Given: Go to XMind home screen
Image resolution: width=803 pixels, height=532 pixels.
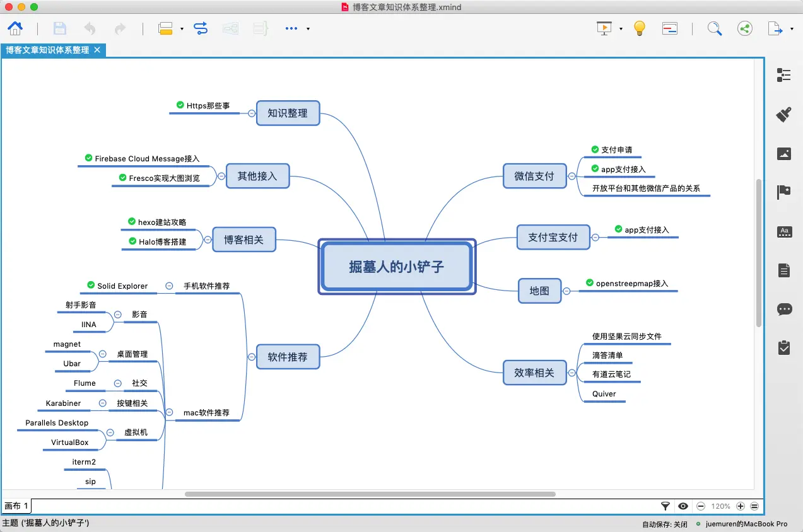Looking at the screenshot, I should tap(15, 28).
